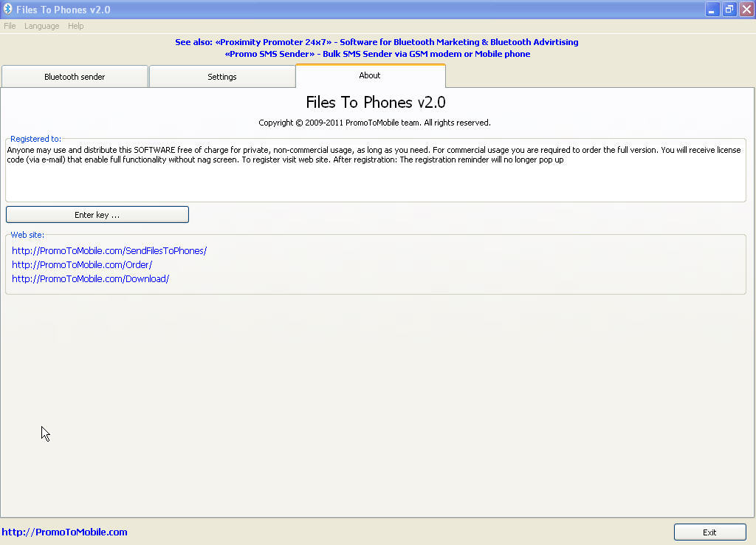Image resolution: width=756 pixels, height=545 pixels.
Task: Restore down the Files To Phones window
Action: [x=729, y=10]
